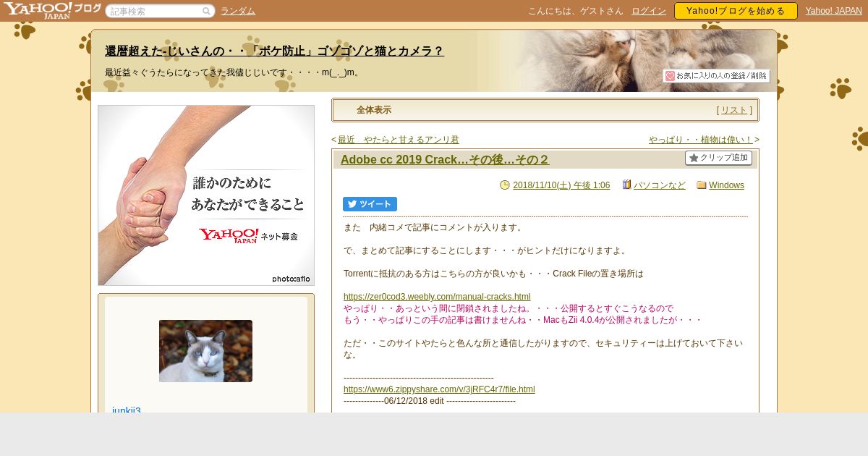
Task: Click the folder icon beside Windows
Action: click(x=702, y=185)
